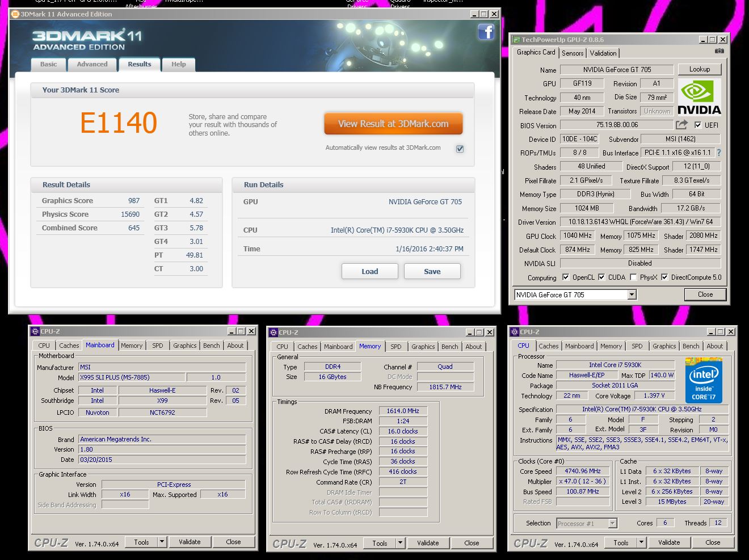Click the Combined Score value 645

[x=134, y=228]
